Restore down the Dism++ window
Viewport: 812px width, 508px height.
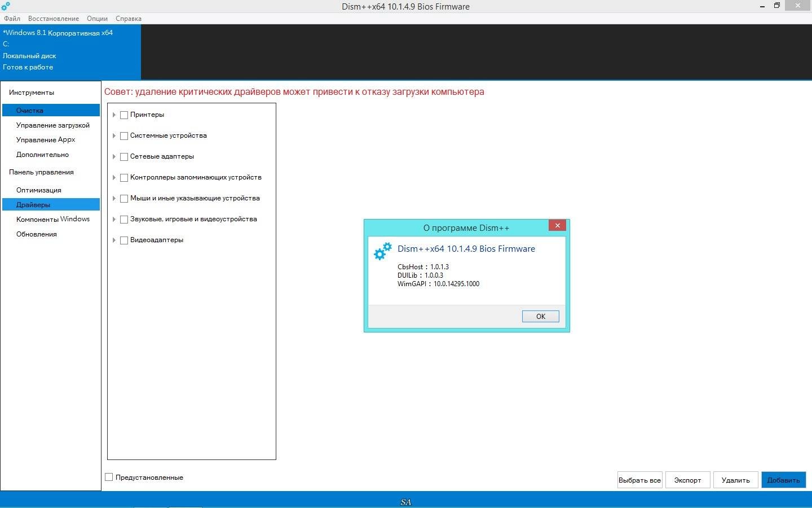(776, 6)
